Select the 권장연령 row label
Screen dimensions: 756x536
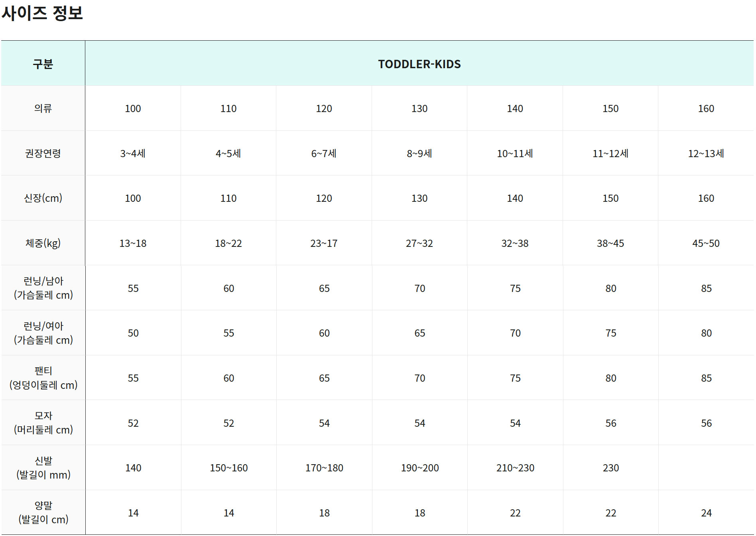(43, 154)
